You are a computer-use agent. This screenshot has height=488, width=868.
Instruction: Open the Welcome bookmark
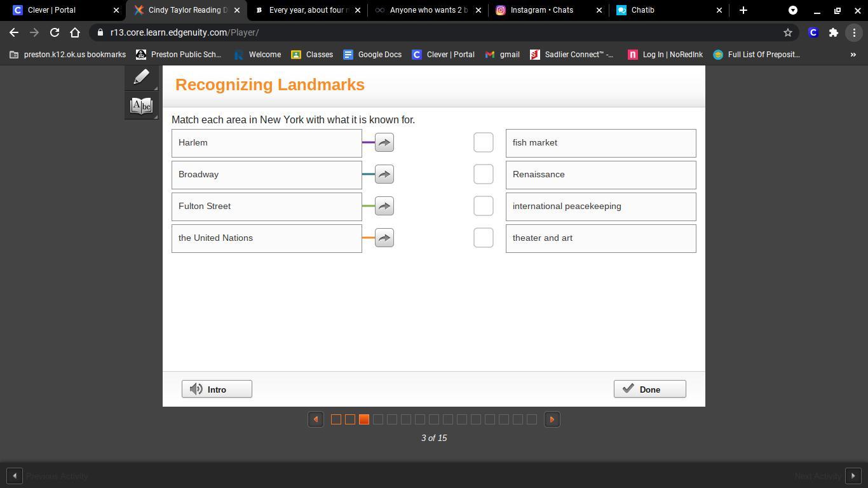(x=257, y=55)
